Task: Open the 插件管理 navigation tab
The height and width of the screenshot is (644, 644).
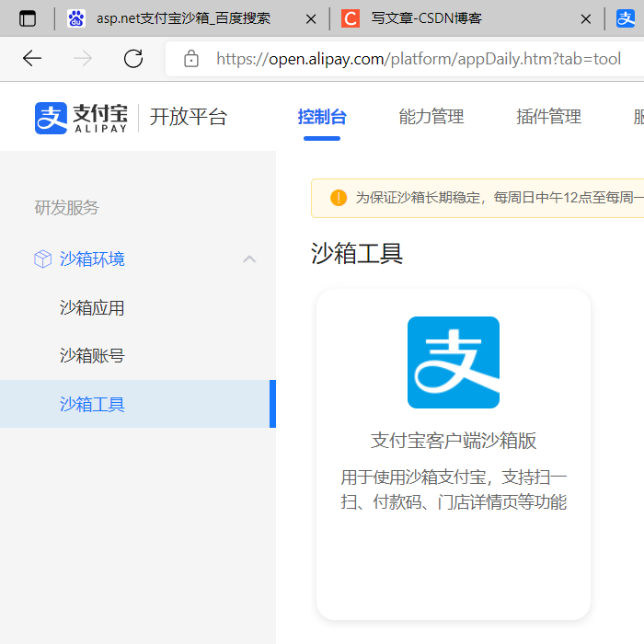Action: 548,117
